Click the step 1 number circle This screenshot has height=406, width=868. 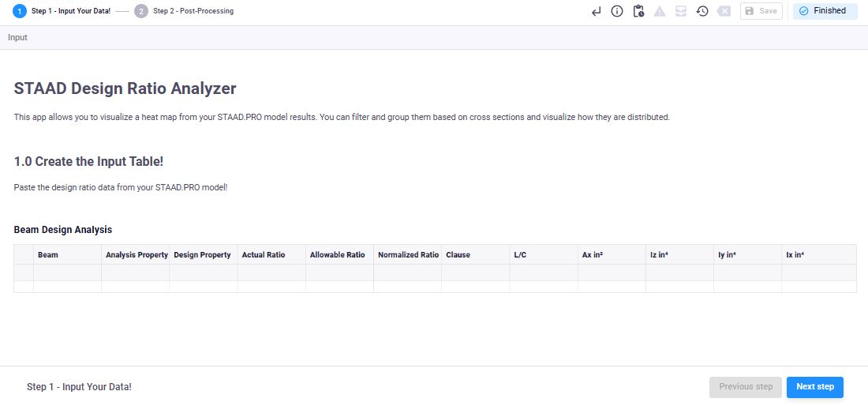(20, 11)
